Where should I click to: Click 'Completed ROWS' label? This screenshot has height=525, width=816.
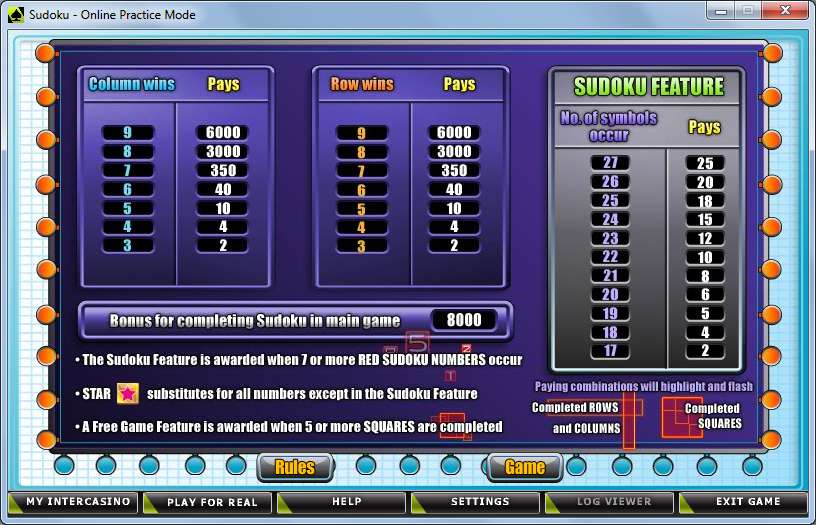(x=575, y=407)
